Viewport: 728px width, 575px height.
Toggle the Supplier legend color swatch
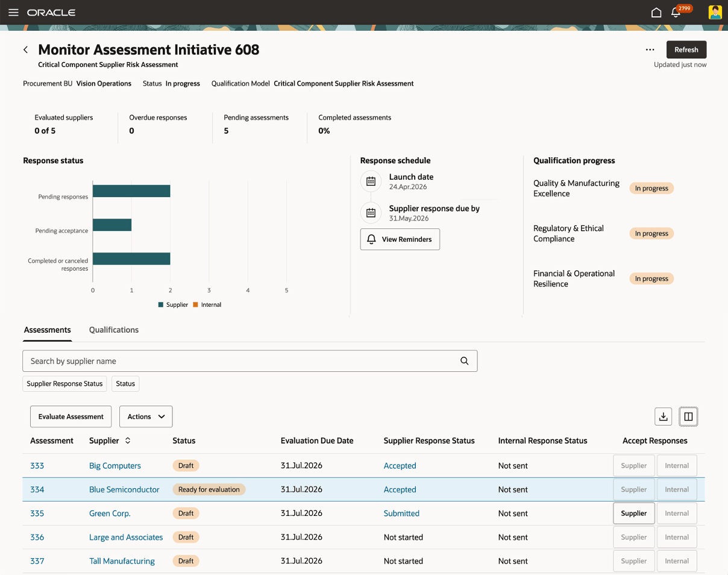coord(161,305)
